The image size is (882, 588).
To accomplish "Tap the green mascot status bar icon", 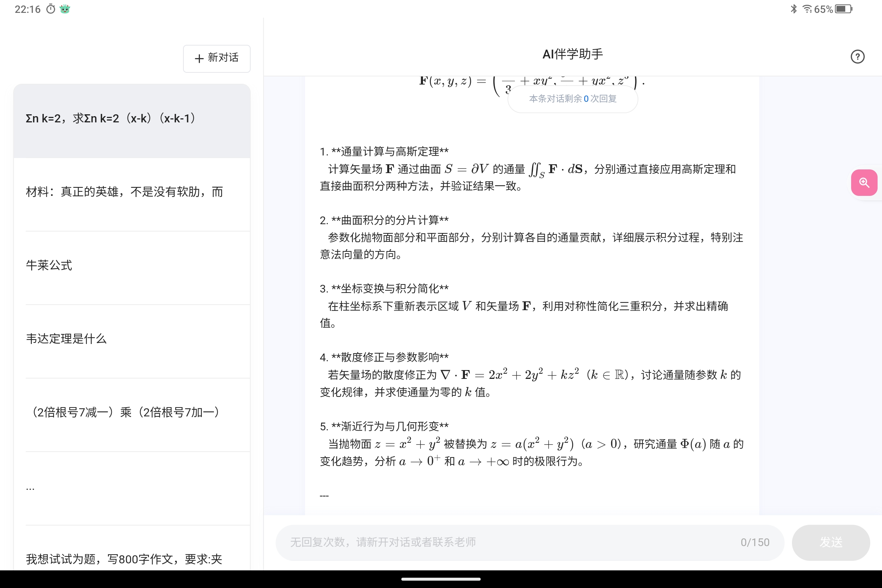I will 65,9.
